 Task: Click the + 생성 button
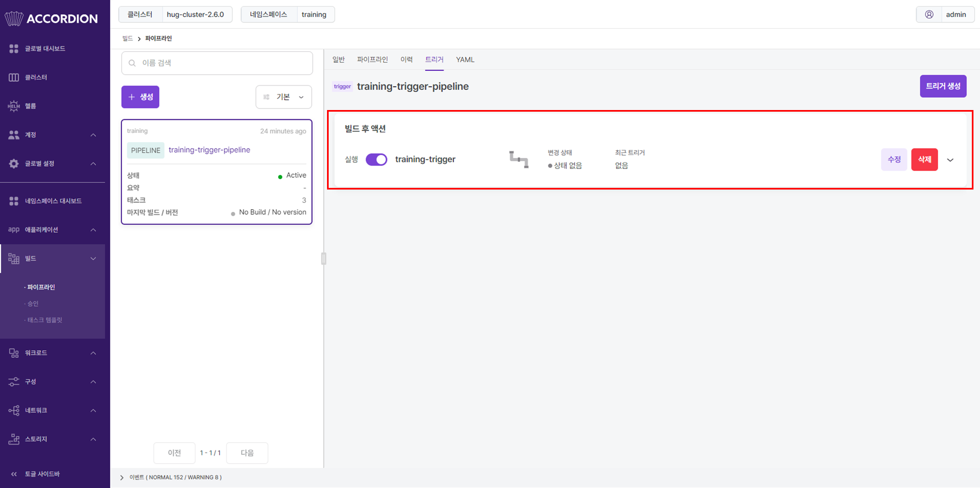[140, 97]
